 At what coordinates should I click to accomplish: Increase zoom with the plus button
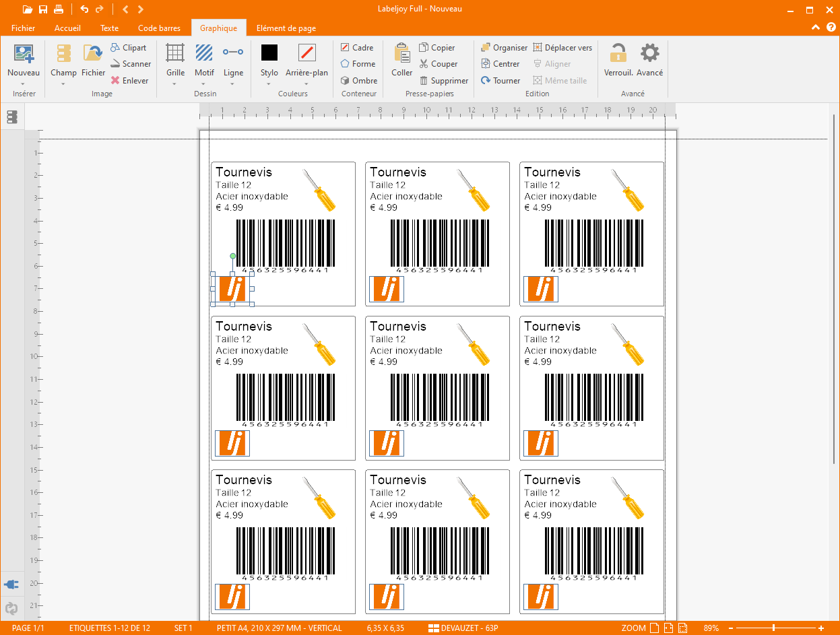point(821,628)
